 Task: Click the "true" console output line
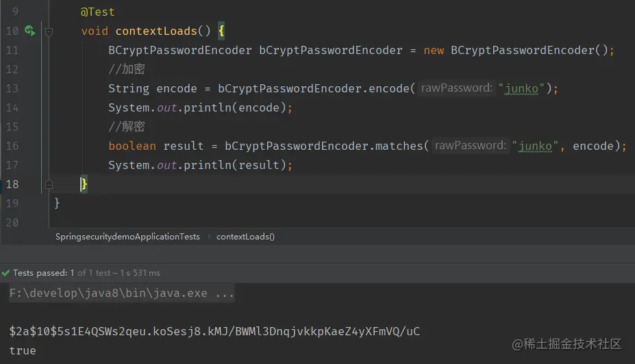click(23, 350)
